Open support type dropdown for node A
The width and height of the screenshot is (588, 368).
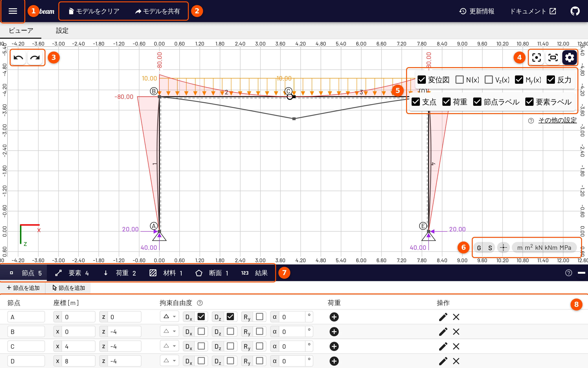tap(169, 317)
